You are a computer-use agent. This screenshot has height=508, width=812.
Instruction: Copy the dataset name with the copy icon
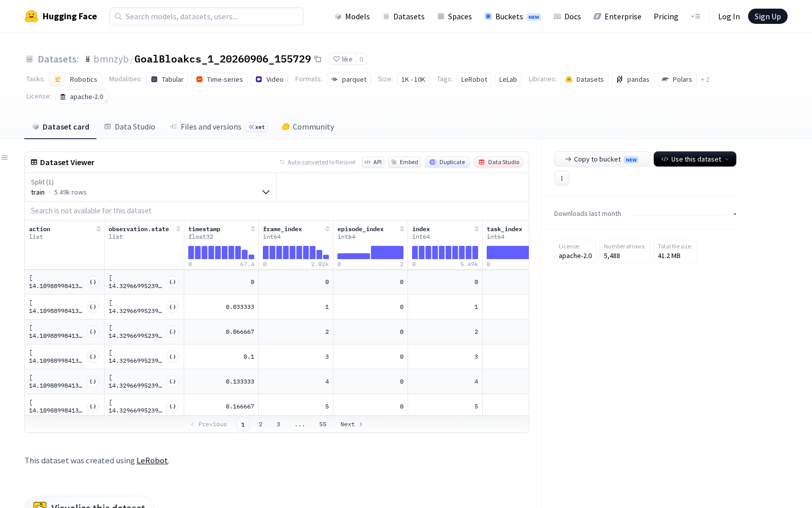click(318, 59)
